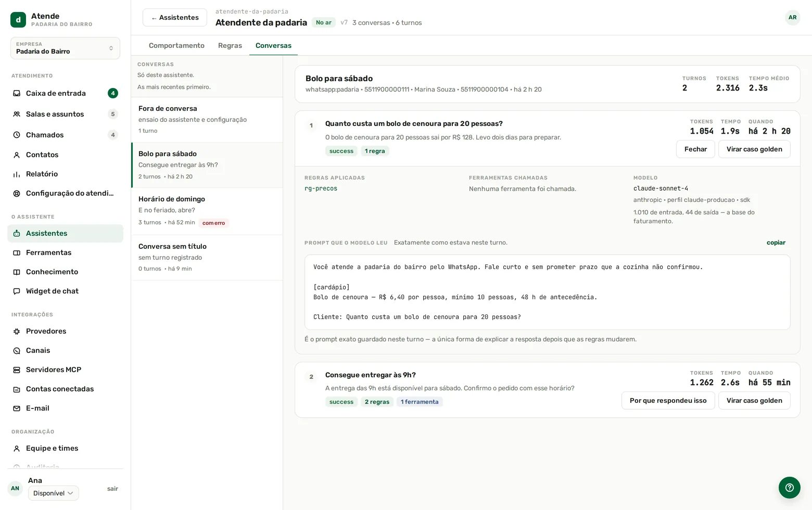Open the Horário de domingo conversation
The height and width of the screenshot is (510, 812).
click(207, 211)
